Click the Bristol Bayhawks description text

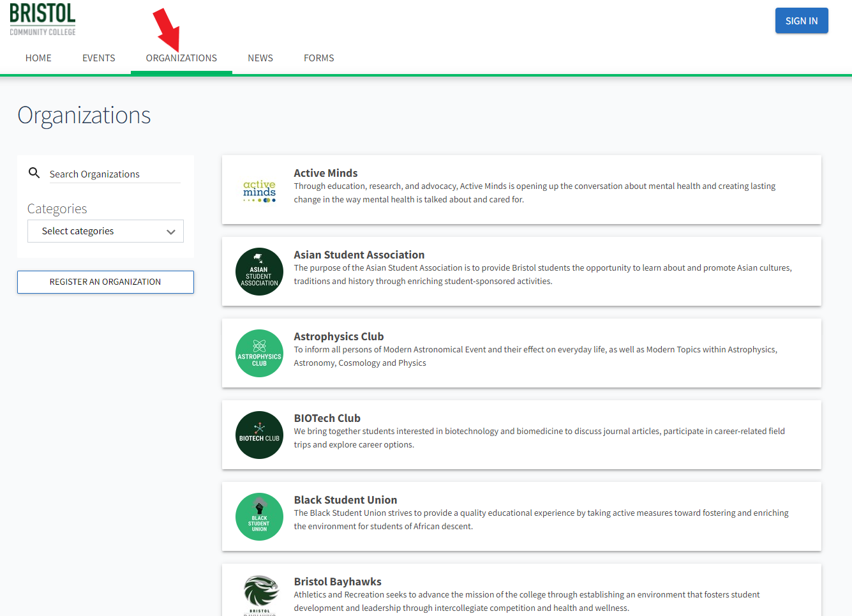pyautogui.click(x=527, y=601)
